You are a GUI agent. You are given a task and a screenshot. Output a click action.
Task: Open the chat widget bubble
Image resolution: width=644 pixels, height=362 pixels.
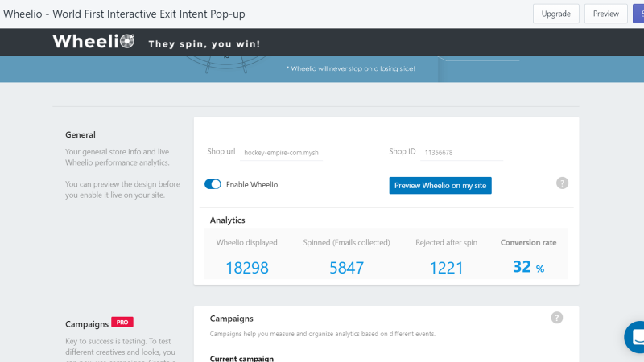click(635, 337)
